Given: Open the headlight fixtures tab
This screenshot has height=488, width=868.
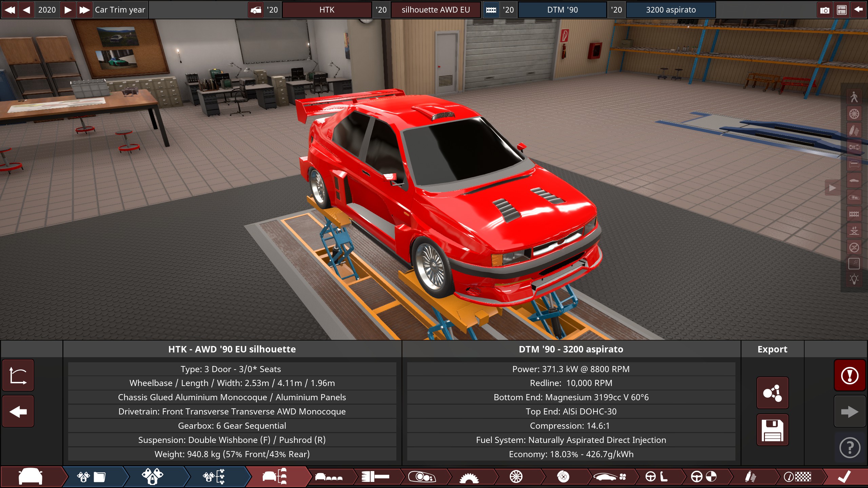Looking at the screenshot, I should coord(422,477).
